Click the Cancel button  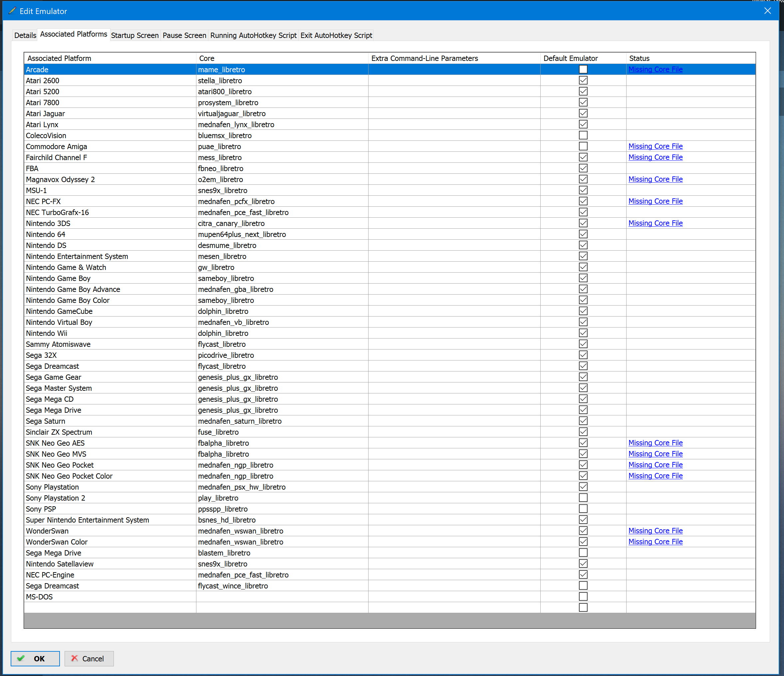pos(89,658)
